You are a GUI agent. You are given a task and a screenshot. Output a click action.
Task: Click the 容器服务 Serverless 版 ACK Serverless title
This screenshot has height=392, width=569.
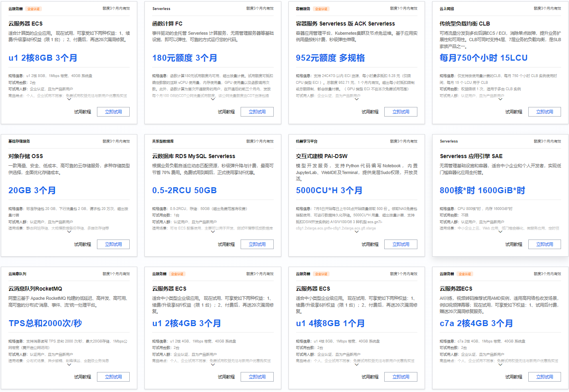click(345, 24)
